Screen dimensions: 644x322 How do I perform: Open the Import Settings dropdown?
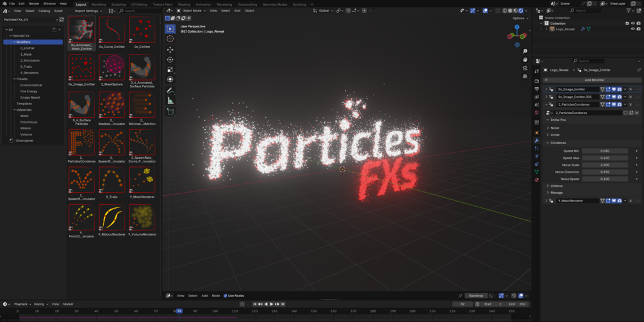tap(88, 11)
